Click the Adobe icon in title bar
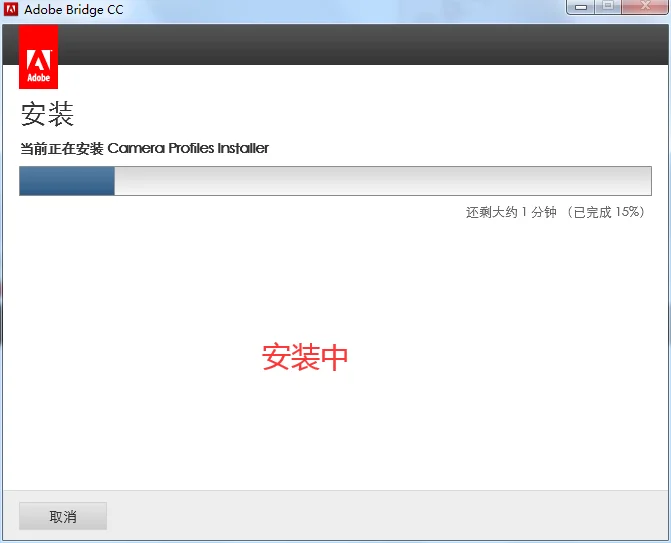The image size is (671, 543). pos(11,9)
